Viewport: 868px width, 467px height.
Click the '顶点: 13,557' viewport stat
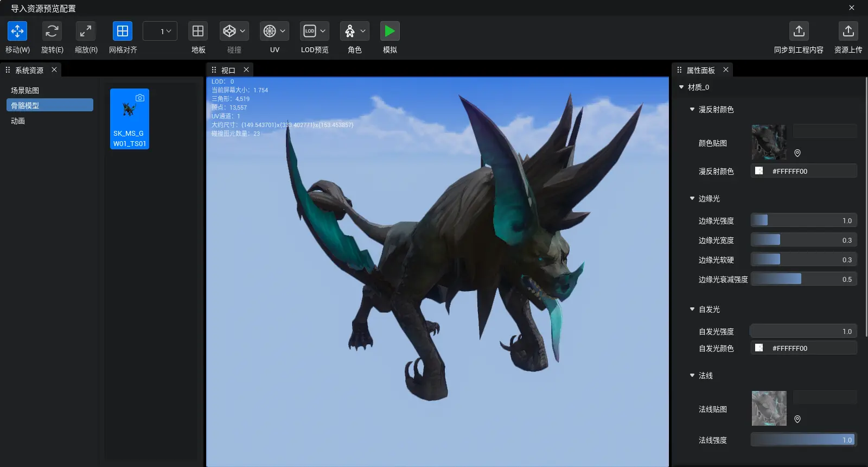[229, 108]
